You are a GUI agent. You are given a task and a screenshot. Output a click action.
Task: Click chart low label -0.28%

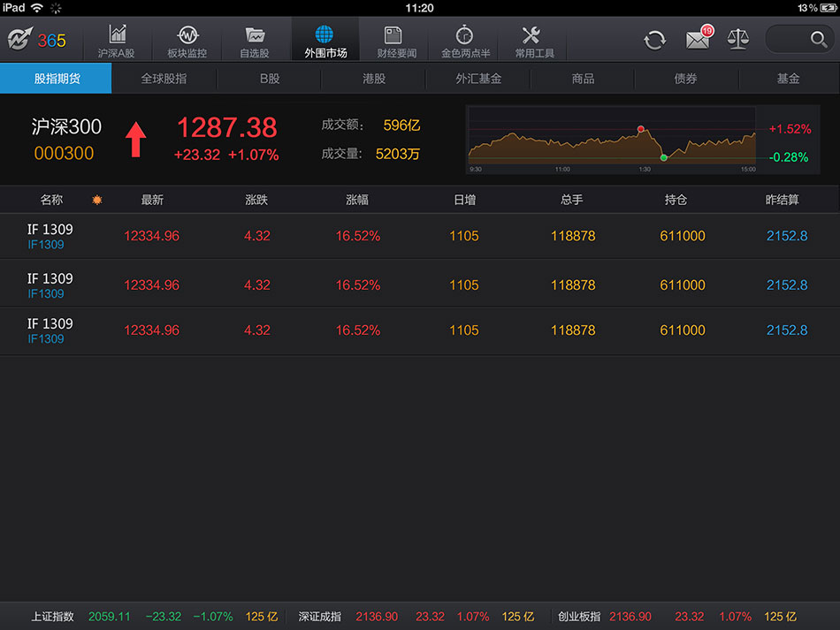(x=789, y=157)
